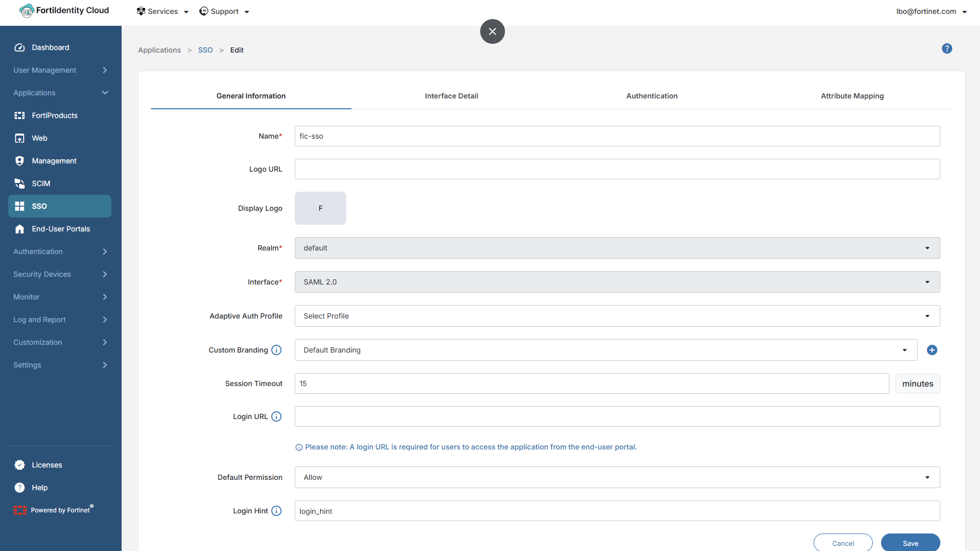This screenshot has height=551, width=980.
Task: Open Dashboard from sidebar icon
Action: coord(20,47)
